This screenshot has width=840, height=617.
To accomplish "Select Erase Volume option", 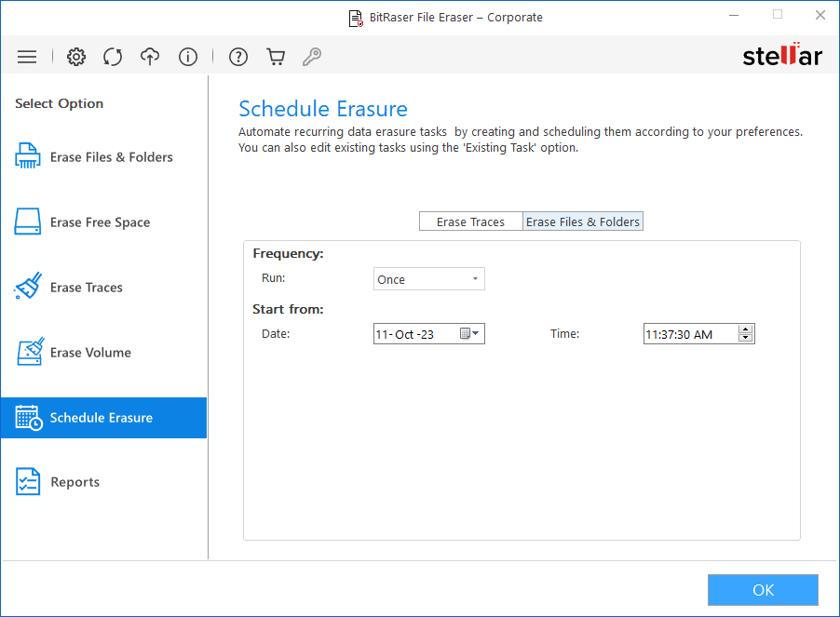I will (104, 353).
